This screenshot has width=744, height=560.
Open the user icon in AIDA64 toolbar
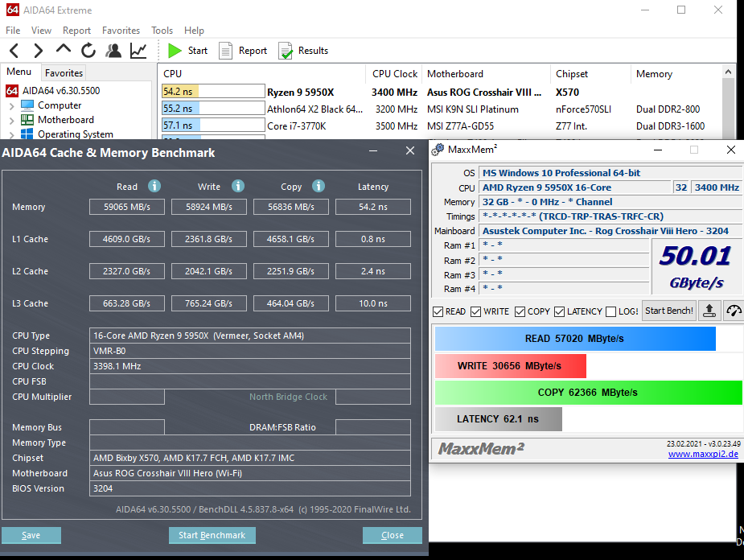click(113, 51)
